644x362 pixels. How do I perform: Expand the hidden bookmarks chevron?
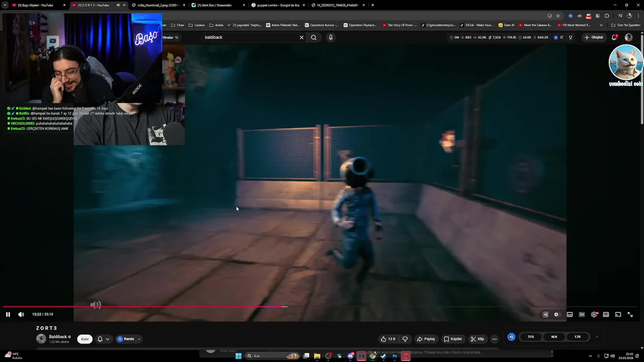tap(601, 25)
